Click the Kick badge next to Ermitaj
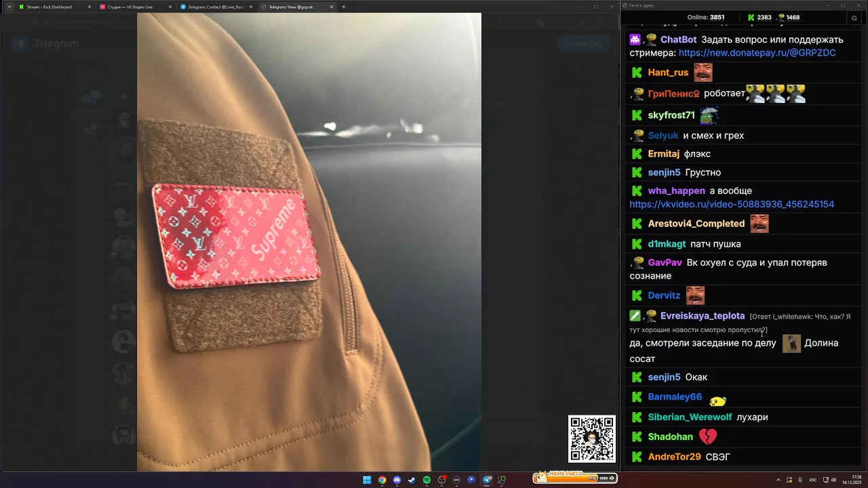 (637, 154)
